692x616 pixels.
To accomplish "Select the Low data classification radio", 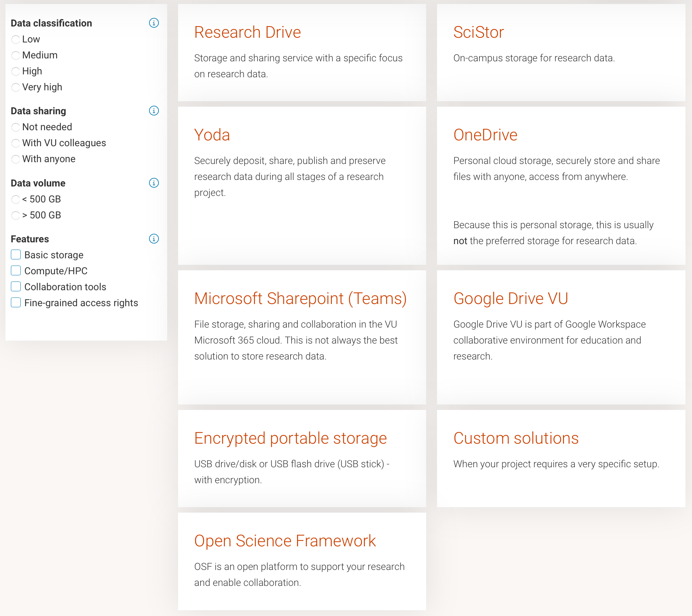I will pos(16,39).
